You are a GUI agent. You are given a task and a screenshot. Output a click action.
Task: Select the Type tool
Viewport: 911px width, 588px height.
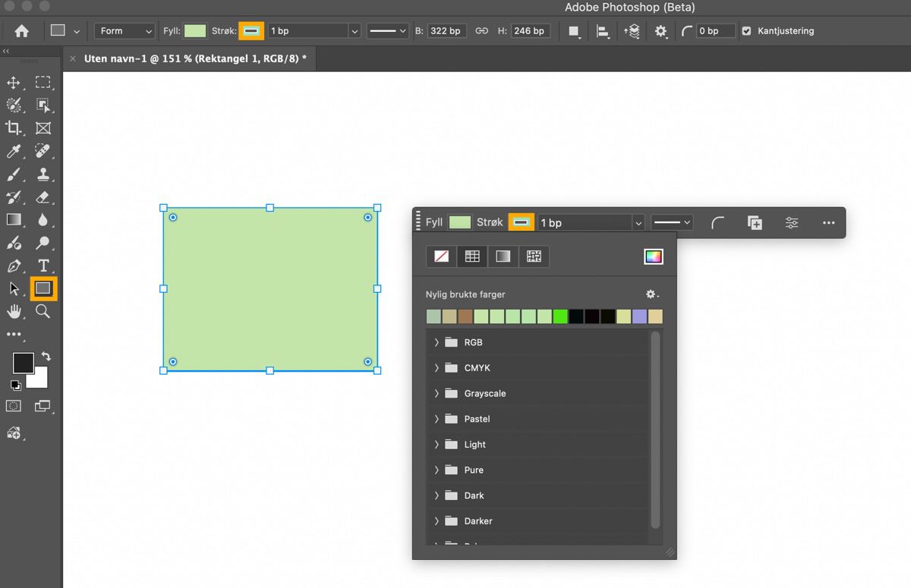(43, 266)
